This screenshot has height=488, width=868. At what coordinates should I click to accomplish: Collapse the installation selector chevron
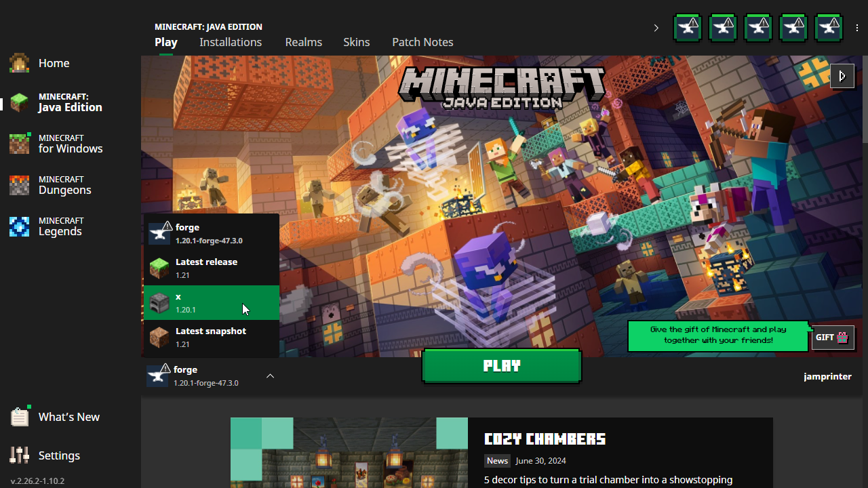pos(270,376)
